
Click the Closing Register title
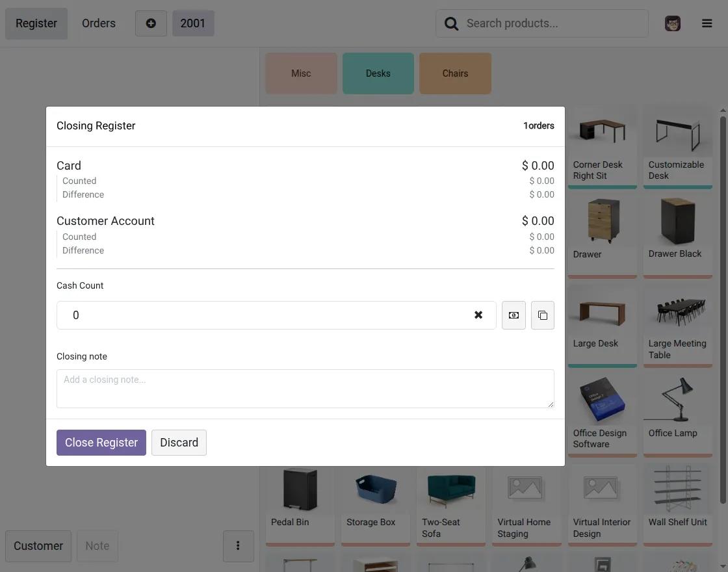click(x=96, y=126)
